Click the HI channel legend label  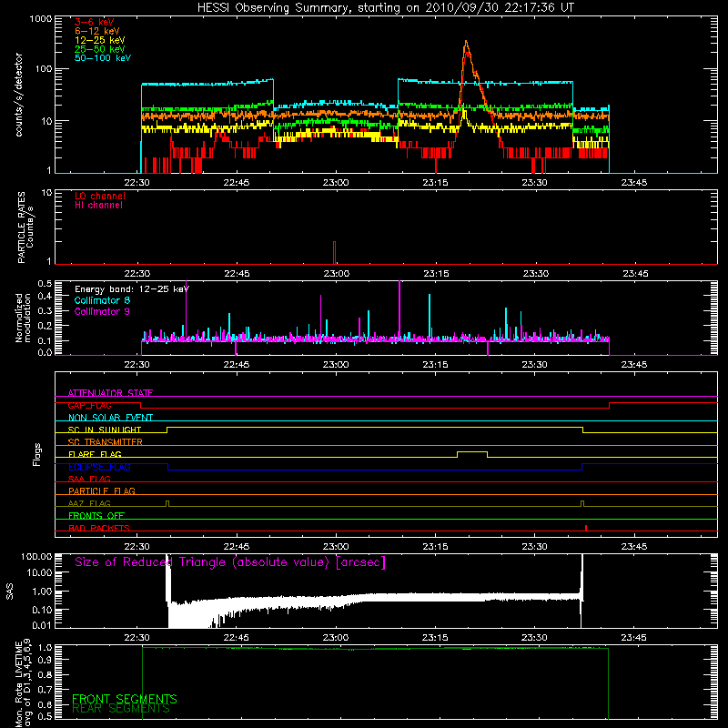tap(98, 205)
